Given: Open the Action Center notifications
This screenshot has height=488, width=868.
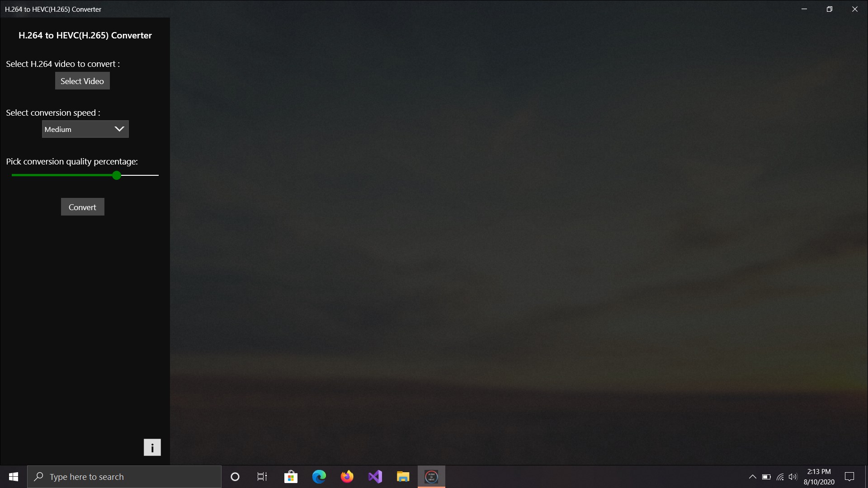Looking at the screenshot, I should pos(849,477).
